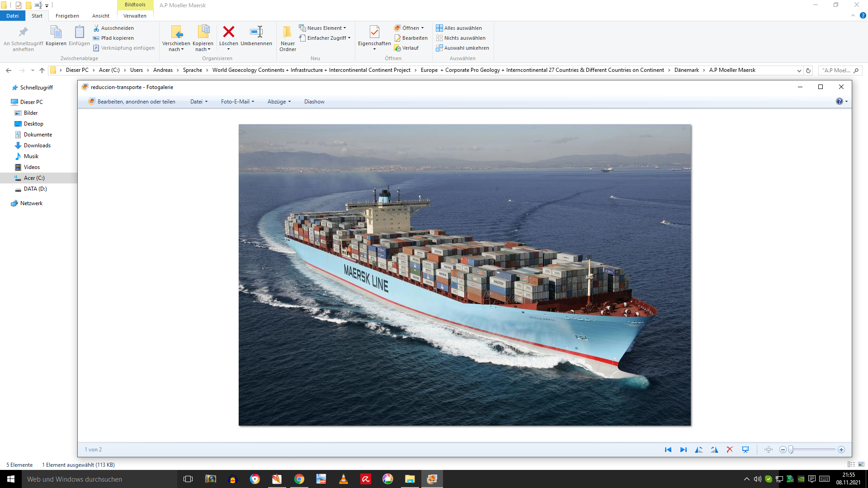Click the displayed Maersk ship photo
This screenshot has width=868, height=488.
click(465, 275)
